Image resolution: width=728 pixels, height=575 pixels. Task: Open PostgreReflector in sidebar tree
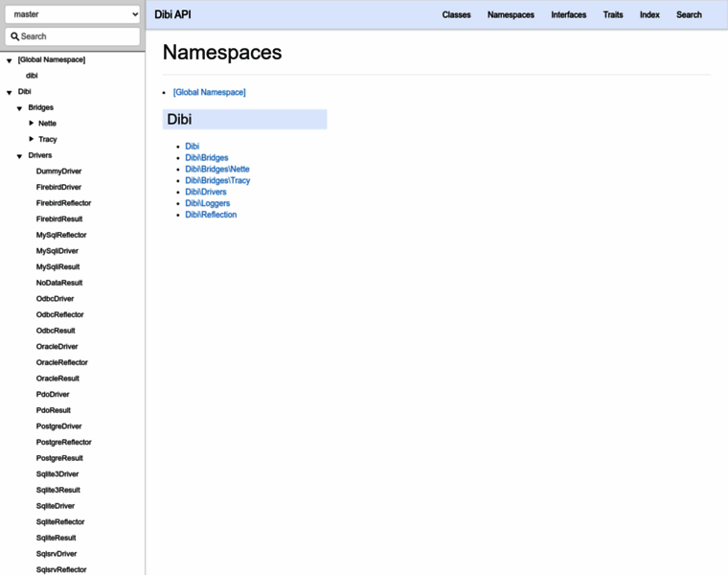tap(63, 442)
